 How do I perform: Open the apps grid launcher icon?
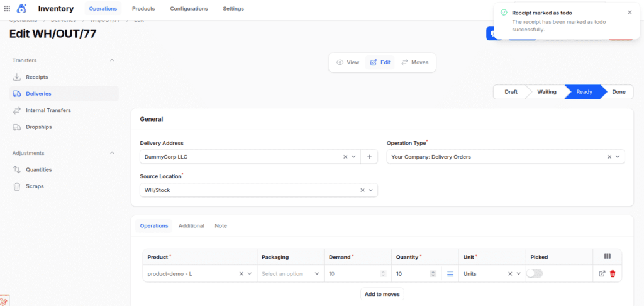point(7,8)
